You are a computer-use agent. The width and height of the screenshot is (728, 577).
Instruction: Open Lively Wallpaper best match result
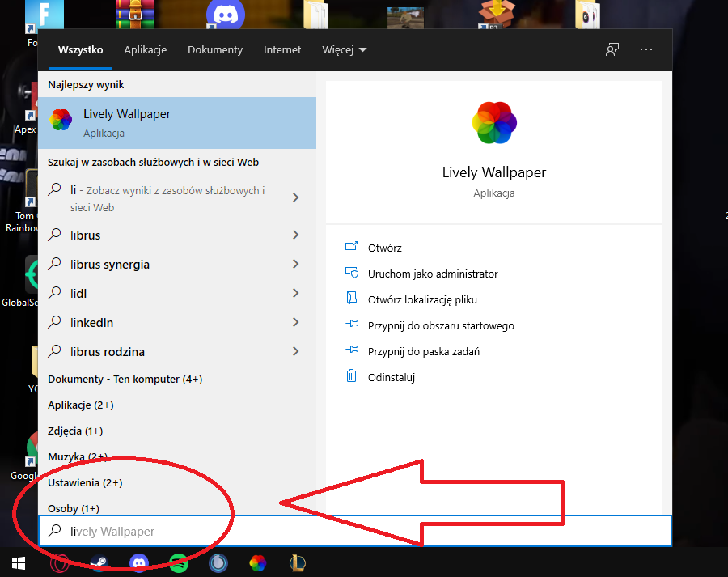point(177,123)
